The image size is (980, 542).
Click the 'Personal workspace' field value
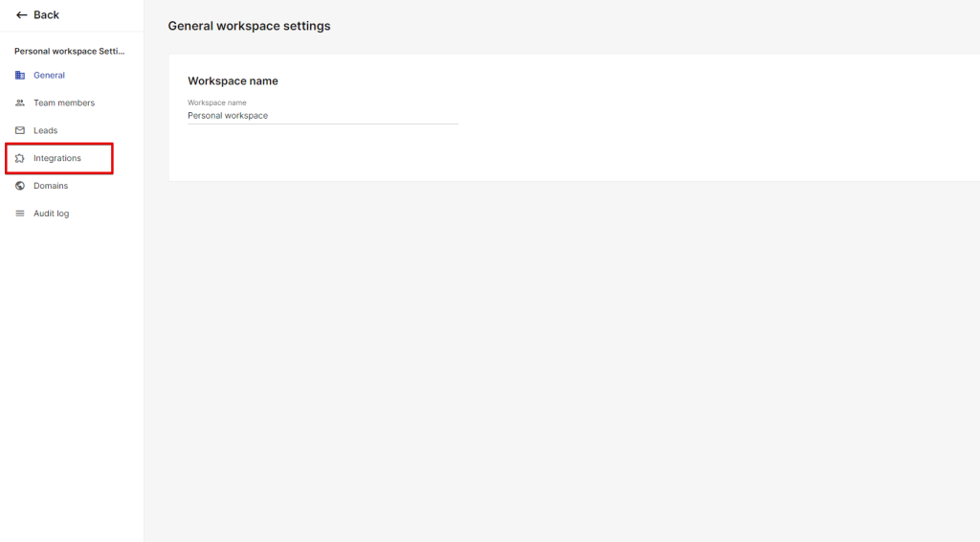pos(228,116)
